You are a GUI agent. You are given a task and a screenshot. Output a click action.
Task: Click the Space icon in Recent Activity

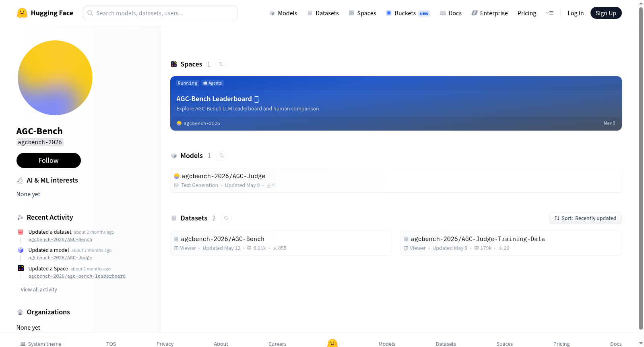21,268
